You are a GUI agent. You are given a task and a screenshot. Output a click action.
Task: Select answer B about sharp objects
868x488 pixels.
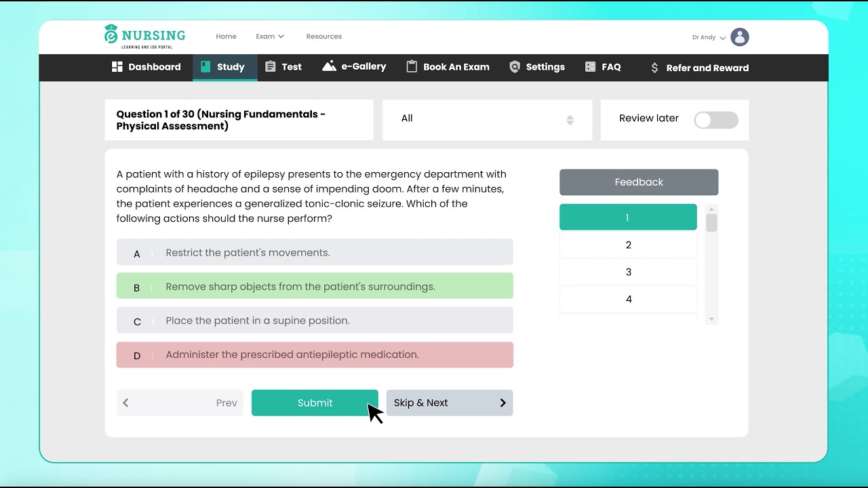coord(315,286)
